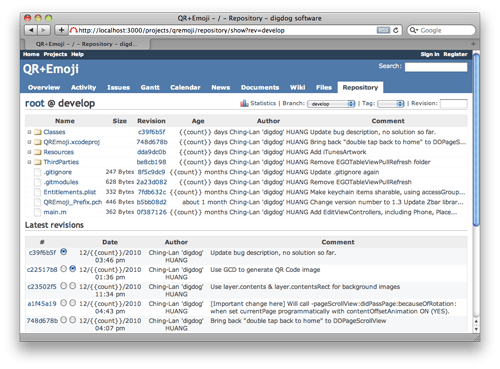The image size is (500, 369).
Task: Open the Gantt tab
Action: click(x=150, y=87)
